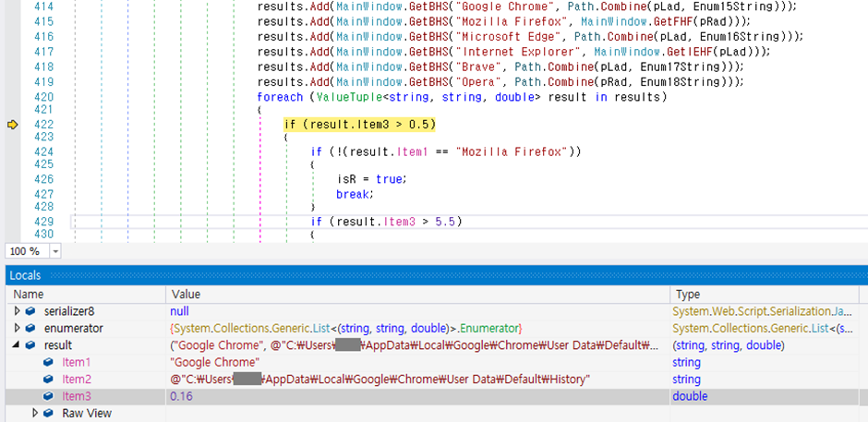
Task: Click line number 429 in the gutter
Action: click(43, 222)
